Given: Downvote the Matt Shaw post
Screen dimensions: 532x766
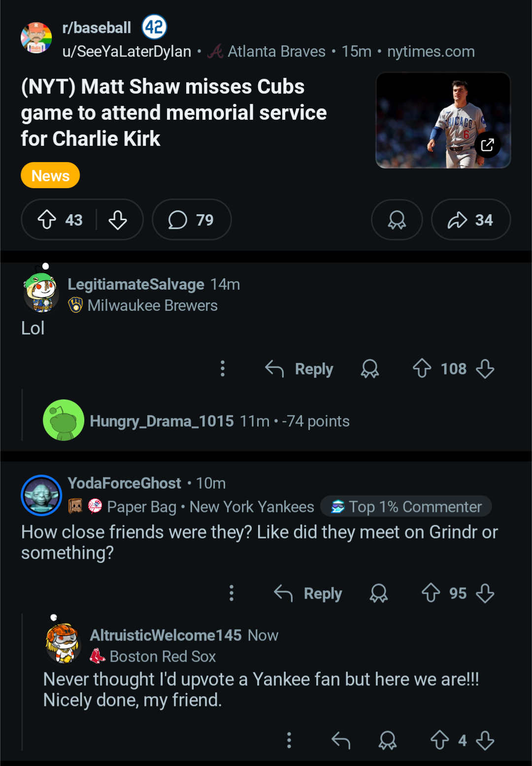Looking at the screenshot, I should coord(118,220).
